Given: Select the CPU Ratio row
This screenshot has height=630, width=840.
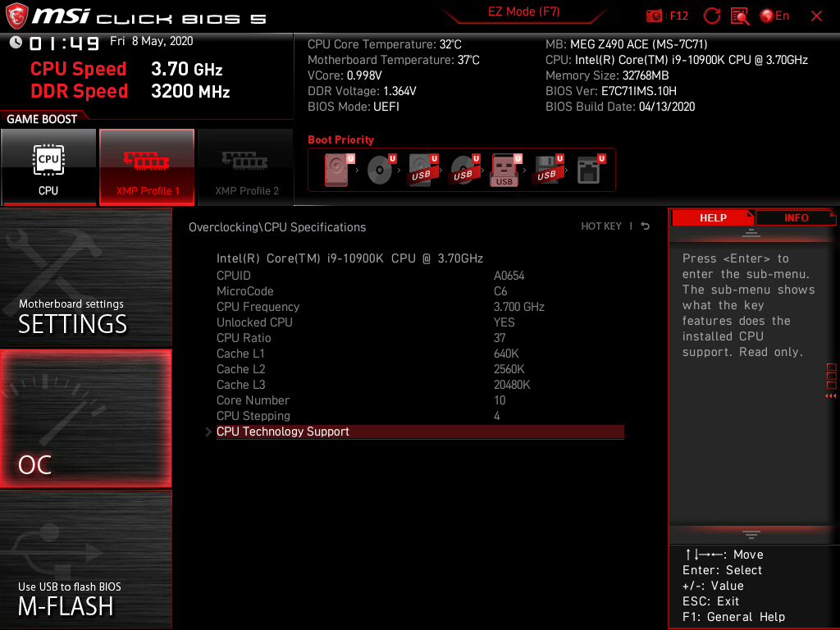Looking at the screenshot, I should [x=420, y=338].
